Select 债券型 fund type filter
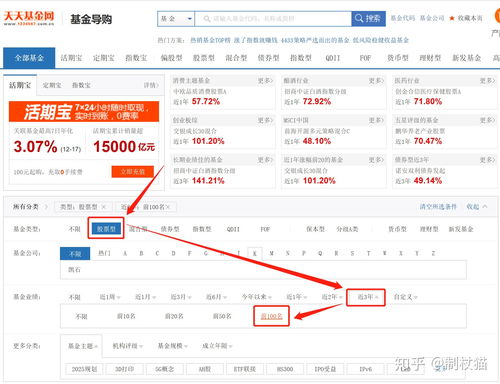This screenshot has width=500, height=384. 170,229
